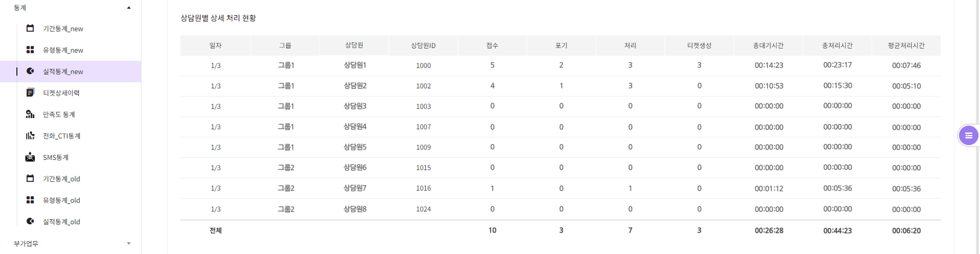Sort by the 접수 column header
Image resolution: width=980 pixels, height=254 pixels.
492,46
